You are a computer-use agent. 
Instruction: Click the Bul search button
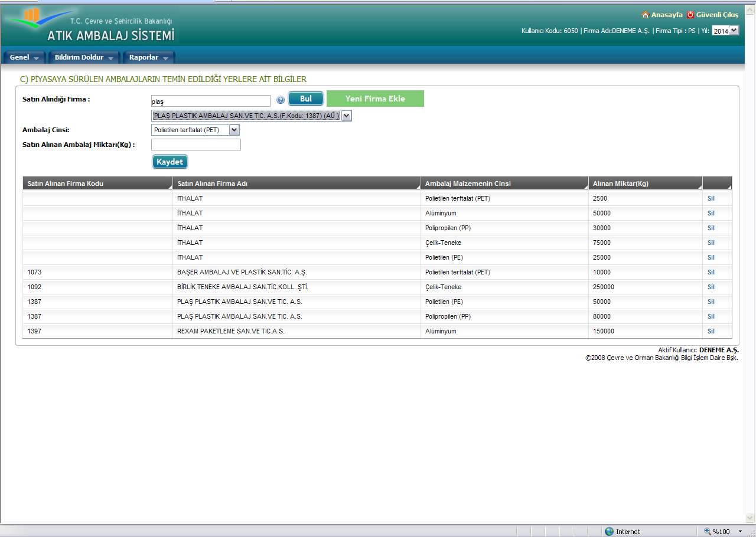(306, 99)
